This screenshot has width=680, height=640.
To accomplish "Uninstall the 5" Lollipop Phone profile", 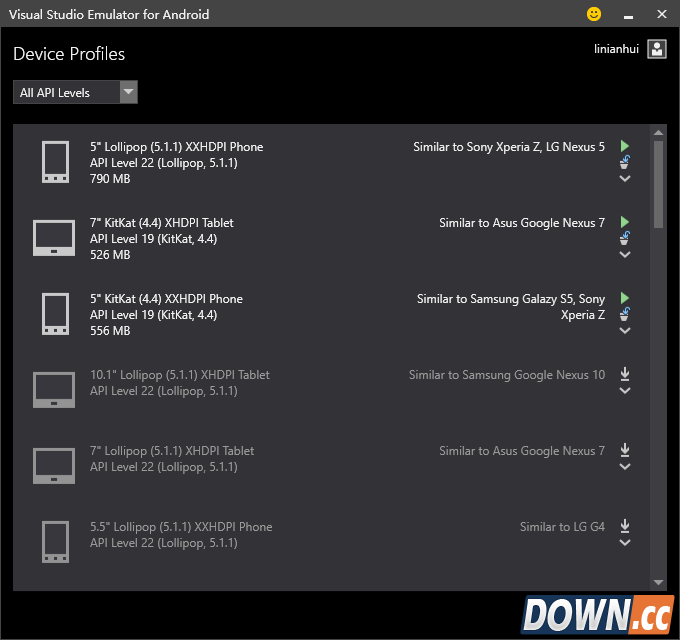I will click(625, 162).
